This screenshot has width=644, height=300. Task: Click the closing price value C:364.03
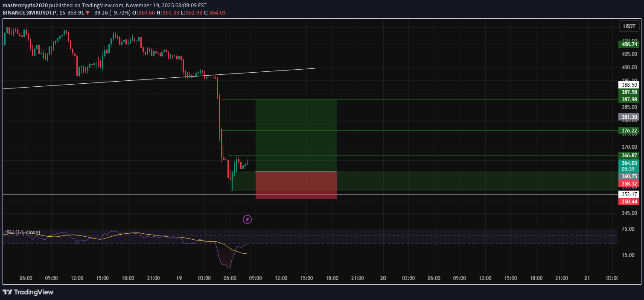(215, 13)
